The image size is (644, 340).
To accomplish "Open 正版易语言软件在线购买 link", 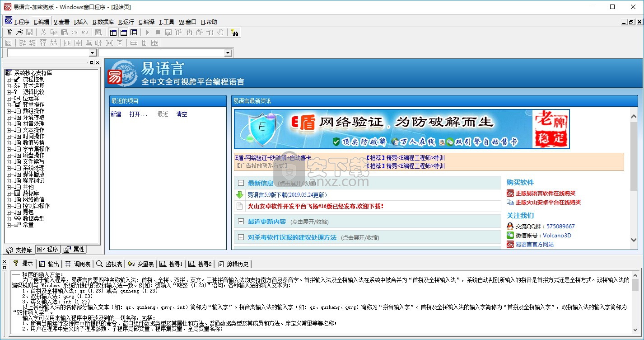I will 546,194.
